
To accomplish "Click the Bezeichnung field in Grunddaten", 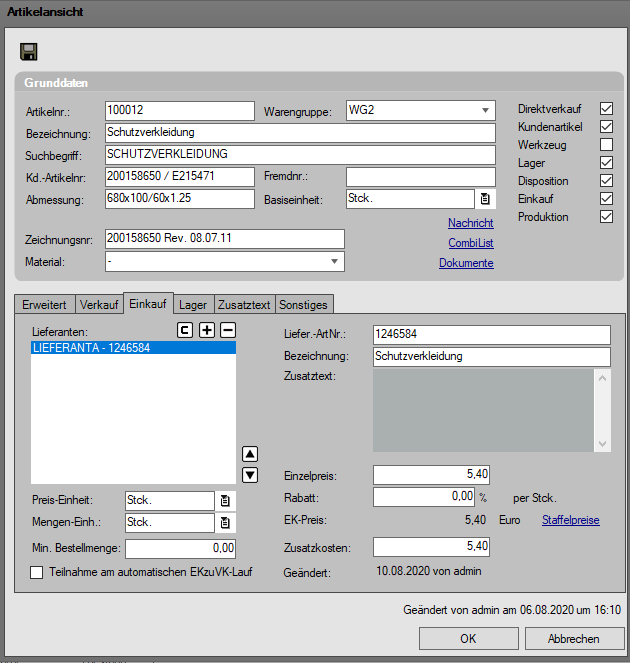I will [300, 133].
